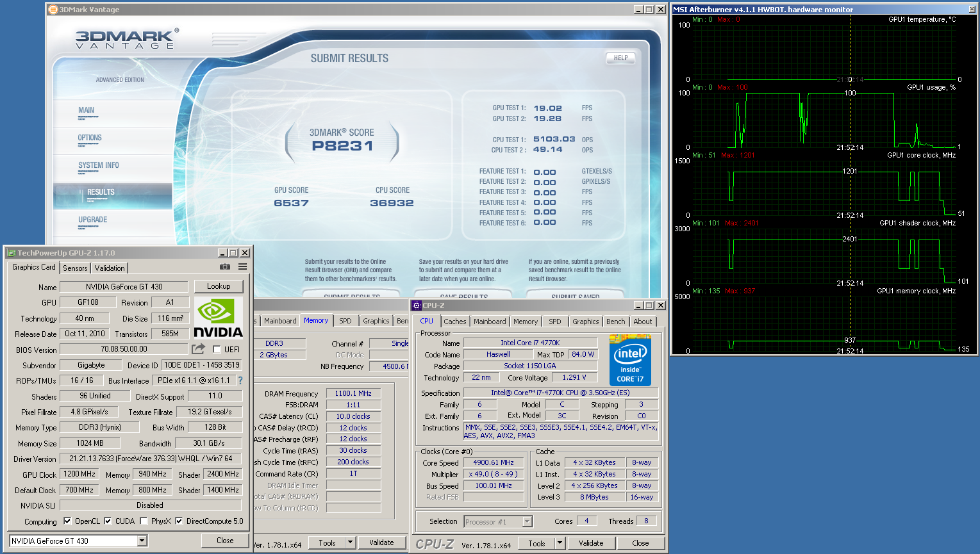Screen dimensions: 980x554
Task: Click the bus interface question mark icon
Action: tap(240, 380)
